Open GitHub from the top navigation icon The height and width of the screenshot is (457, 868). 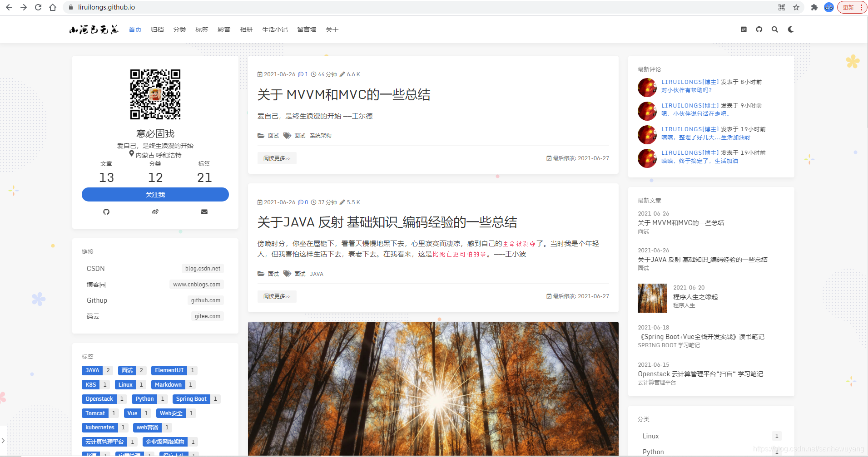click(759, 29)
